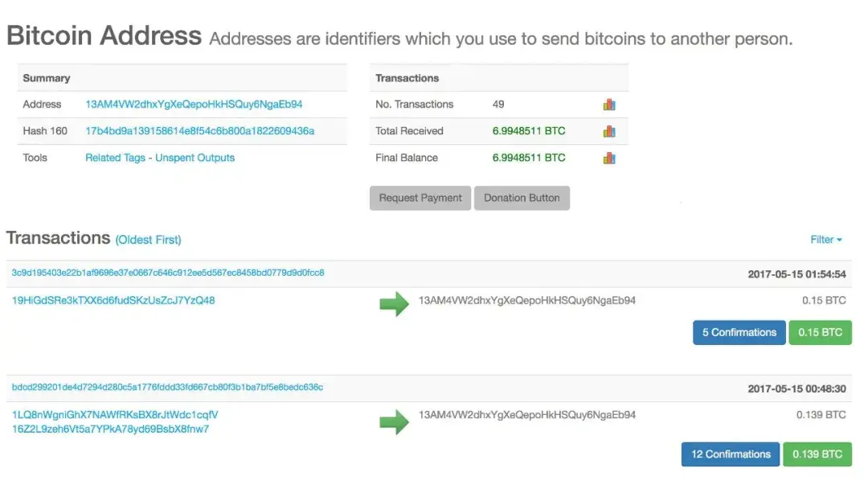Image resolution: width=868 pixels, height=489 pixels.
Task: Click chart icon beside No. Transactions
Action: pyautogui.click(x=609, y=105)
